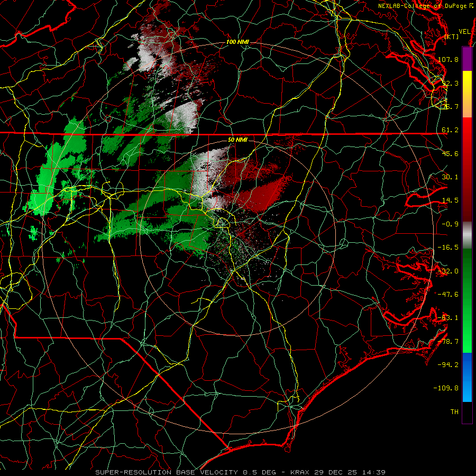Click SUPER-RESOLUTION BASE VELOCITY in the caption
This screenshot has height=476, width=476.
167,472
